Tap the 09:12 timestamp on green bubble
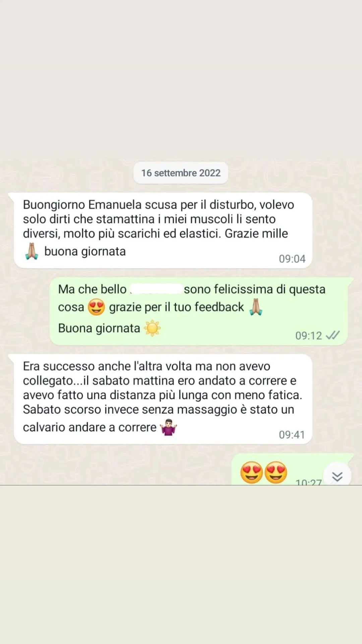Image resolution: width=362 pixels, height=644 pixels. click(x=309, y=336)
